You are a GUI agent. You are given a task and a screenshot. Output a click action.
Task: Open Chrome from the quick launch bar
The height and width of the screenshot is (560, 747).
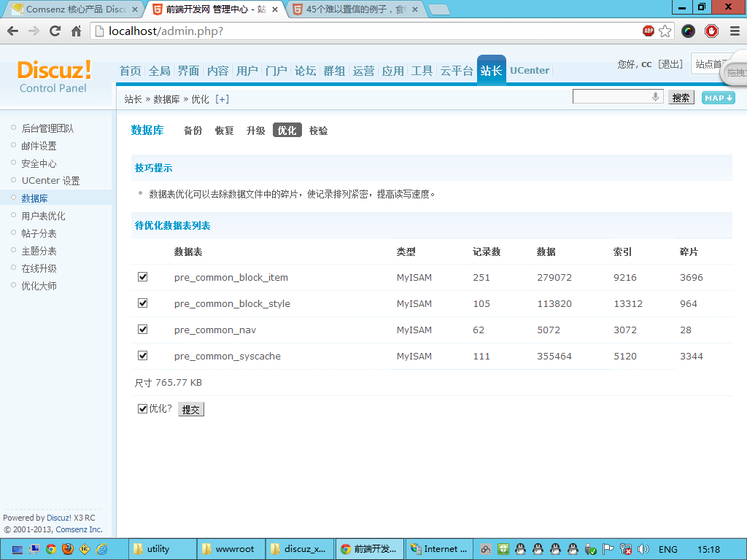51,549
